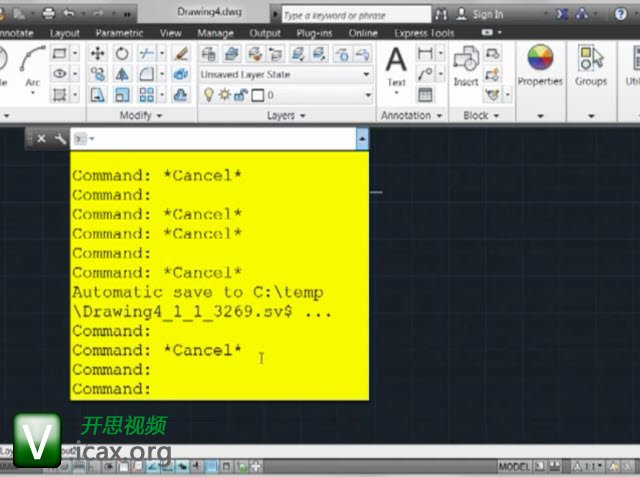Activate the Trim tool

pyautogui.click(x=147, y=53)
